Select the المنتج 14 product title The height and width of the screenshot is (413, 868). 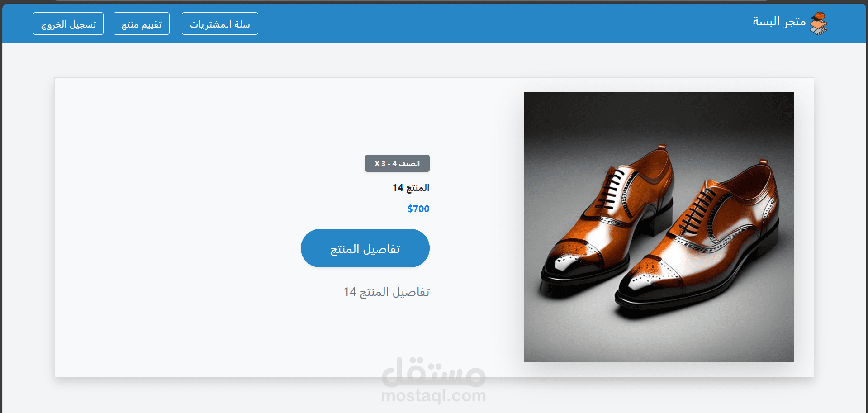(x=411, y=187)
